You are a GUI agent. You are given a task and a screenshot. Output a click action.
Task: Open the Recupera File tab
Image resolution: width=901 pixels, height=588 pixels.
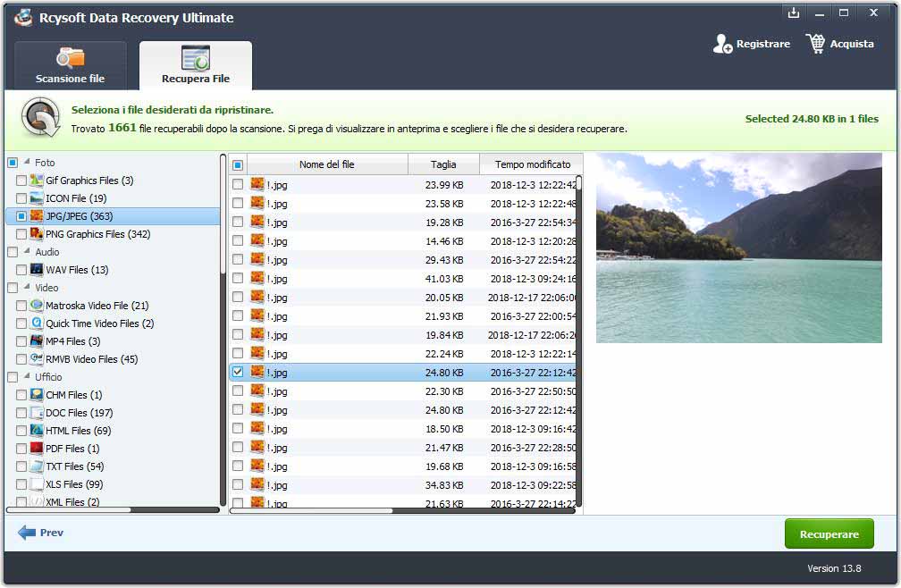tap(195, 66)
